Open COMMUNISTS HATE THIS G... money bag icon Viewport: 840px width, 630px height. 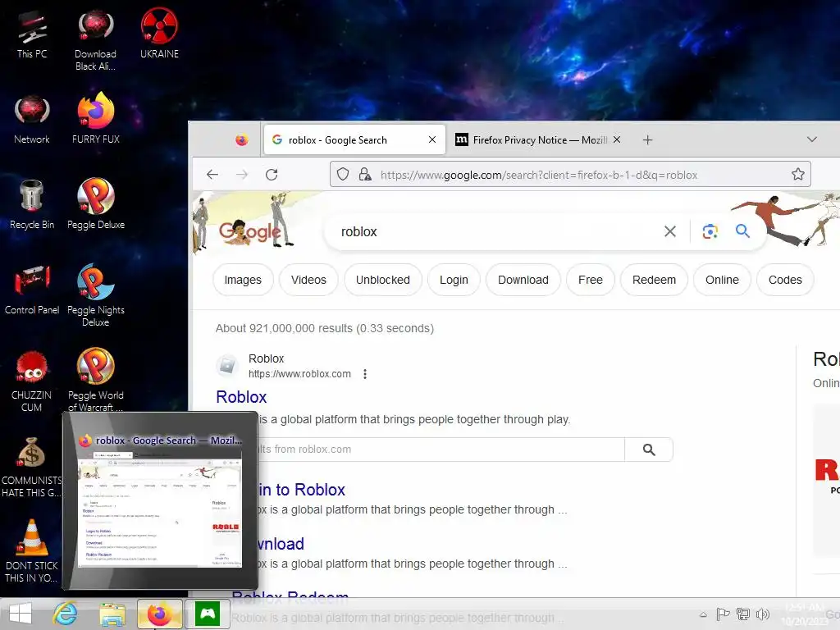tap(31, 467)
